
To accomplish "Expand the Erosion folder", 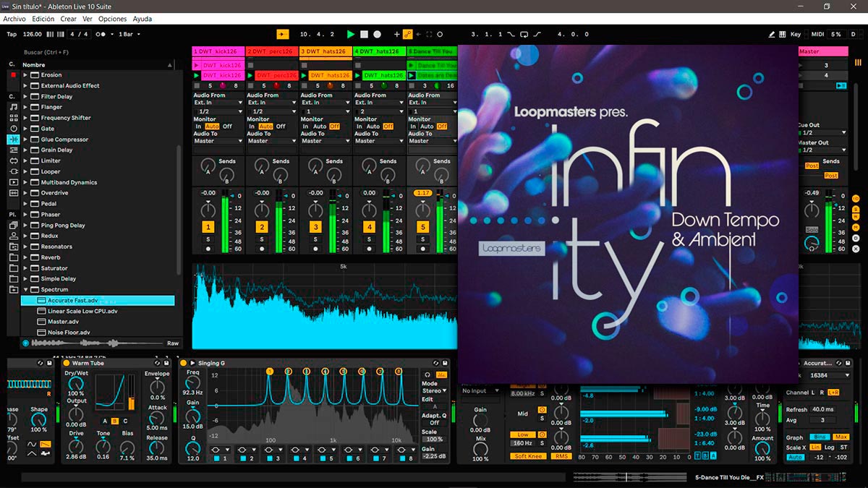I will [25, 75].
